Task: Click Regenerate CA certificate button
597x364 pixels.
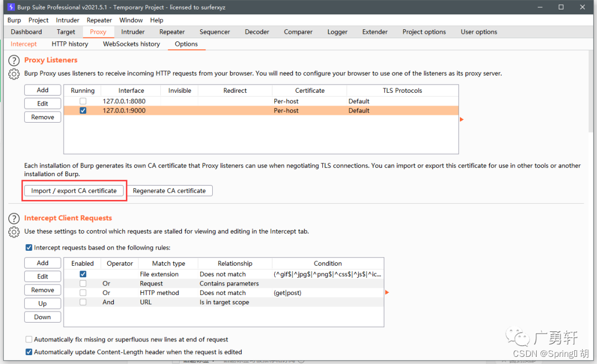Action: point(170,191)
